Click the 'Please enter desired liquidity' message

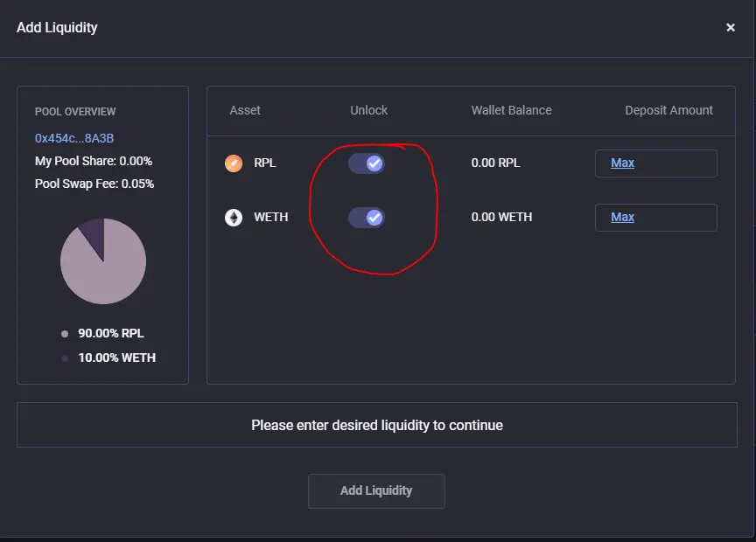click(x=377, y=425)
